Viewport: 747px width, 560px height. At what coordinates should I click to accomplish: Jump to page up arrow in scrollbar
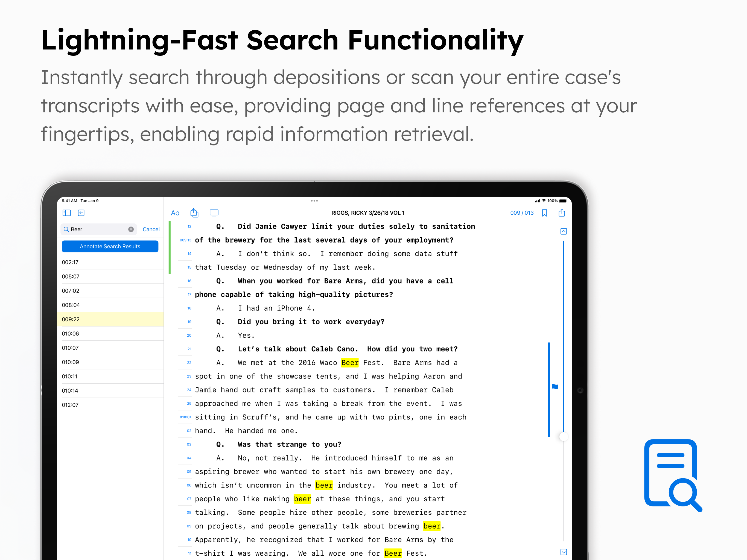click(564, 231)
